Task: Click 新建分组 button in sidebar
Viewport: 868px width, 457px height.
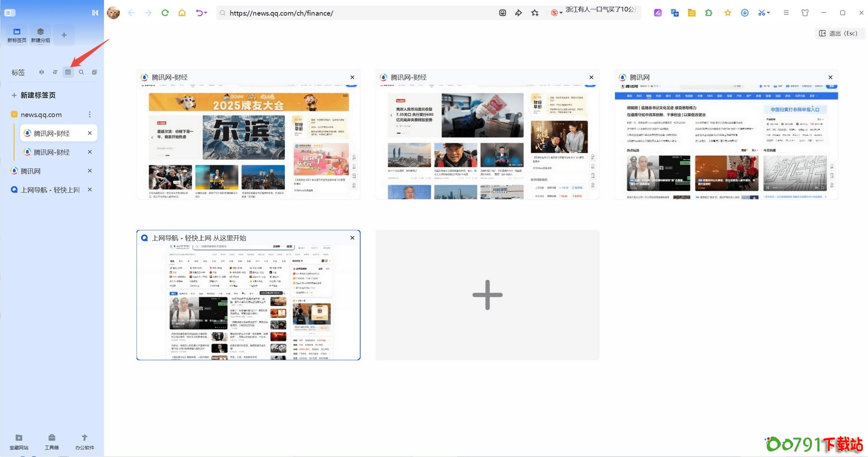Action: 40,35
